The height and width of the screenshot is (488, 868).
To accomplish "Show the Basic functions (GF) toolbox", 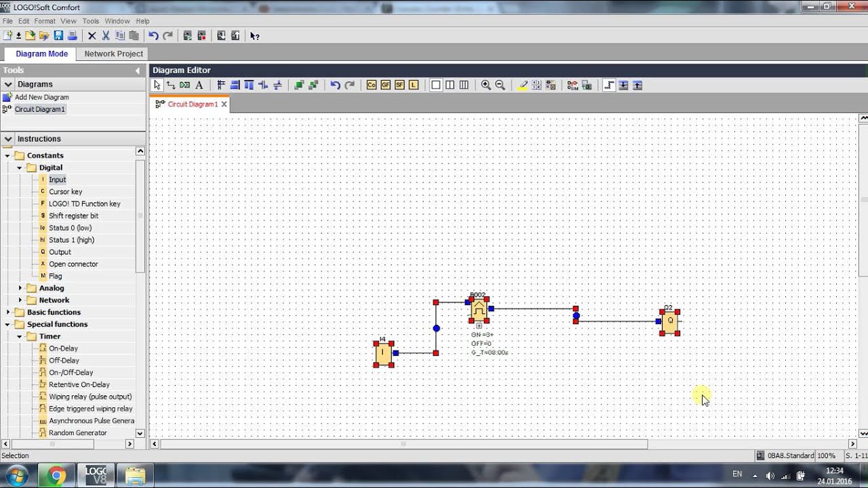I will click(385, 85).
